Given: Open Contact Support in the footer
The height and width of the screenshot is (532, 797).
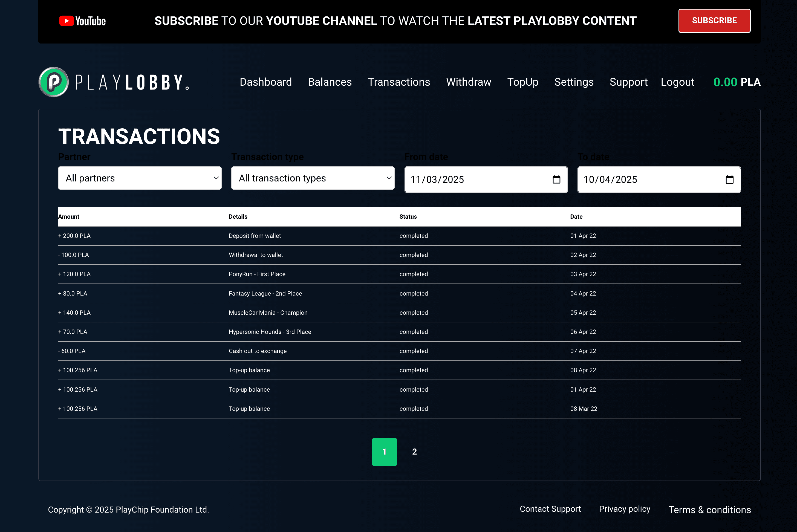Looking at the screenshot, I should [x=550, y=508].
